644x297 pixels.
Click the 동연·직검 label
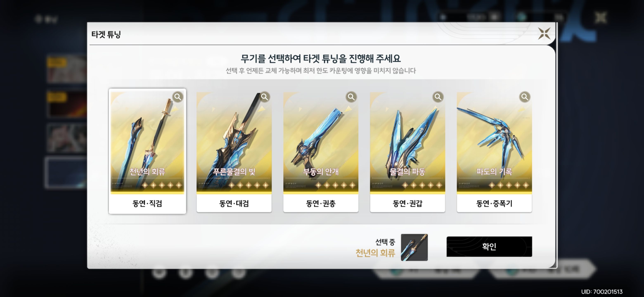point(147,203)
